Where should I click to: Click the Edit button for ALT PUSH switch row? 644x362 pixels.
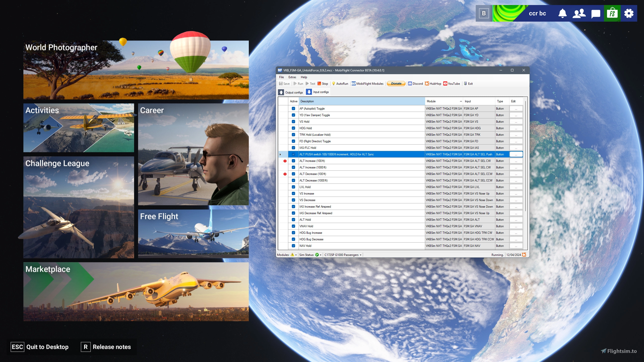tap(516, 154)
